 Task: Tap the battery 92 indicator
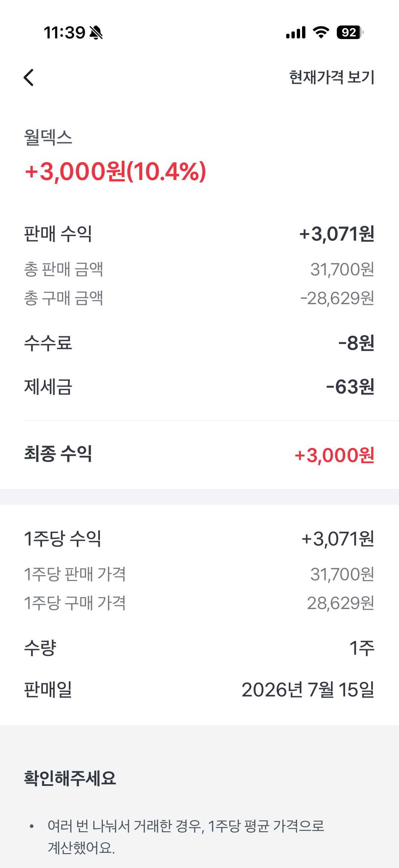(x=350, y=32)
